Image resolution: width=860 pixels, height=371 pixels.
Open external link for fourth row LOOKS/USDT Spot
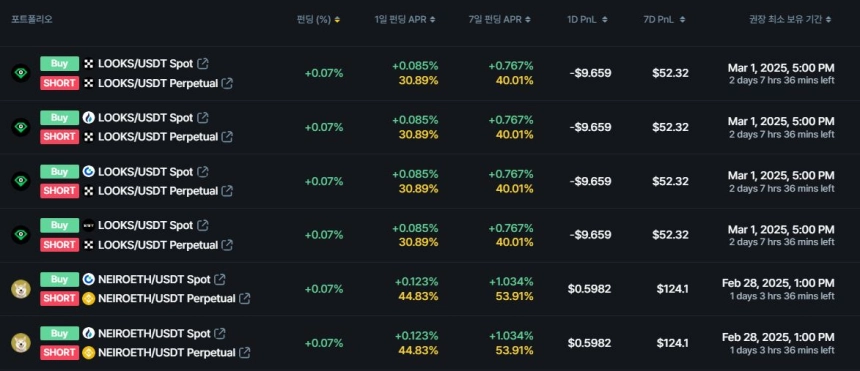tap(202, 226)
